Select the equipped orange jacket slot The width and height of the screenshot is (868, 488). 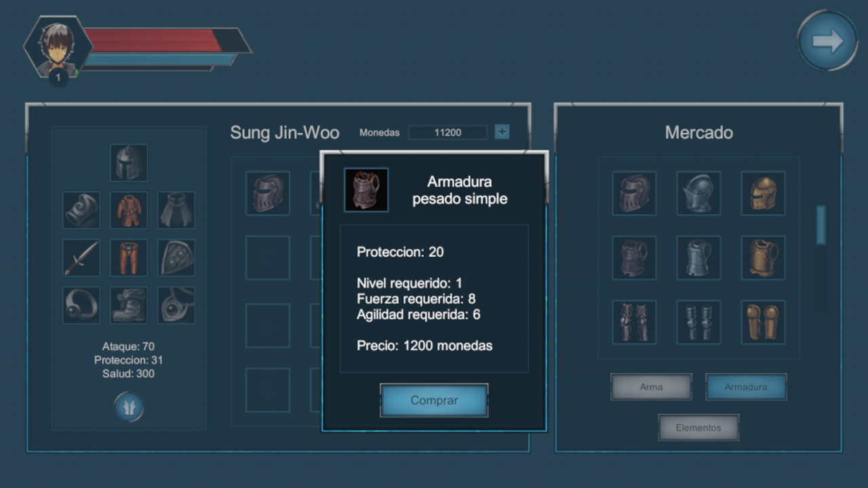[x=129, y=210]
